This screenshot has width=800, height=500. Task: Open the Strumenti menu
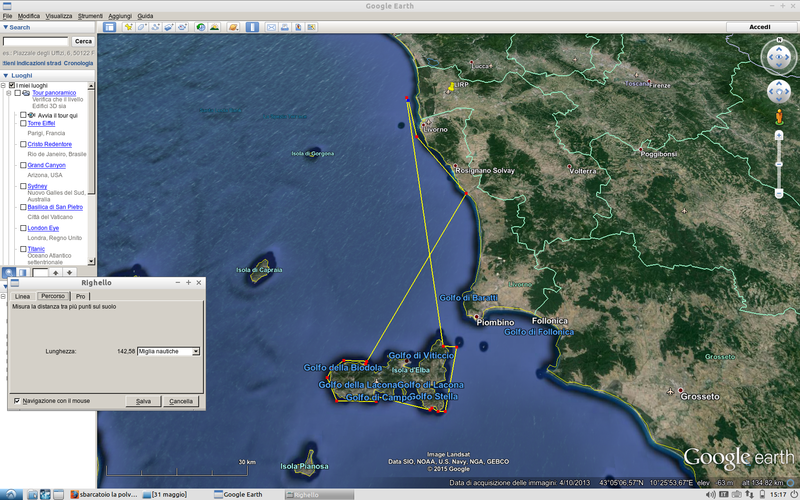(x=90, y=16)
